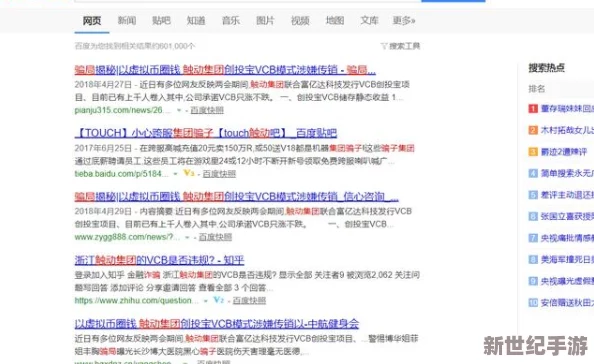Open hot search item ranked 10 安倍赠送秋田

[x=567, y=303]
